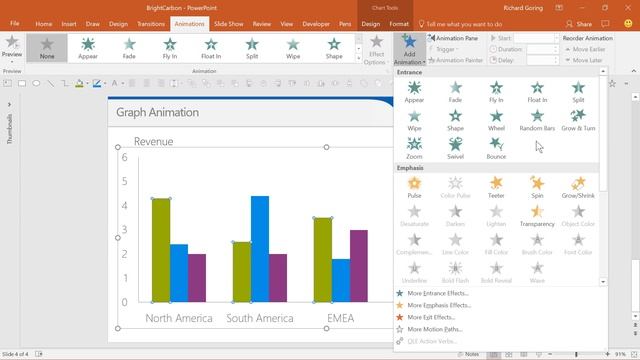Viewport: 640px width, 360px height.
Task: Click None in the ribbon animation gallery
Action: 47,48
